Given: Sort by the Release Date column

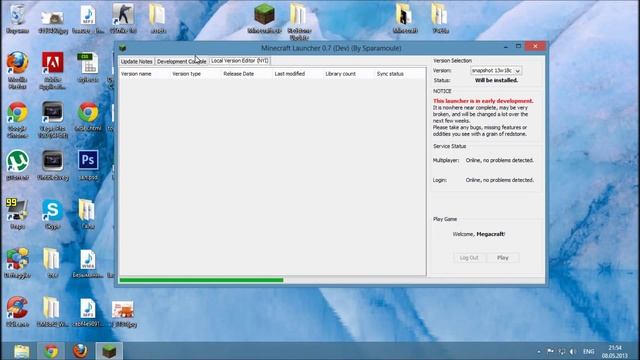Looking at the screenshot, I should click(247, 74).
